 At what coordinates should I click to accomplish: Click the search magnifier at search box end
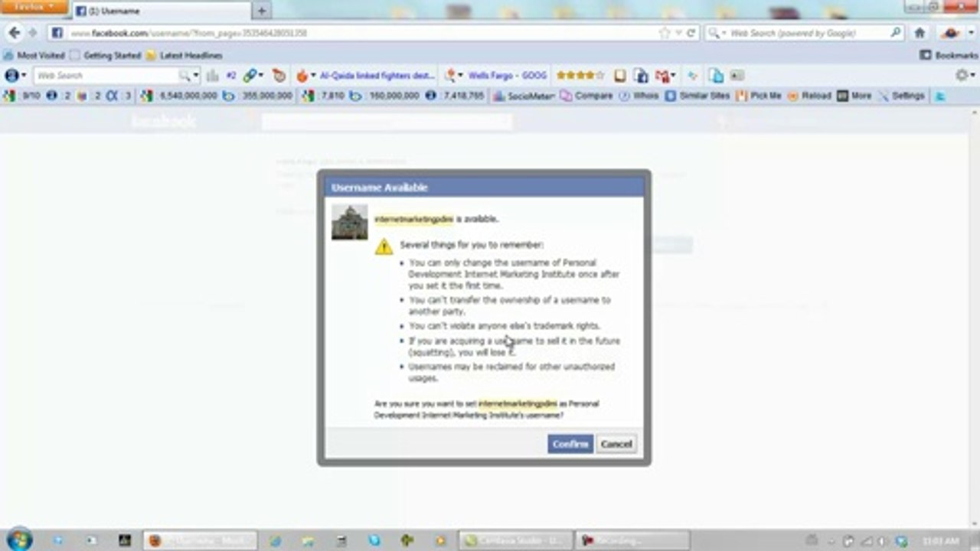tap(896, 33)
